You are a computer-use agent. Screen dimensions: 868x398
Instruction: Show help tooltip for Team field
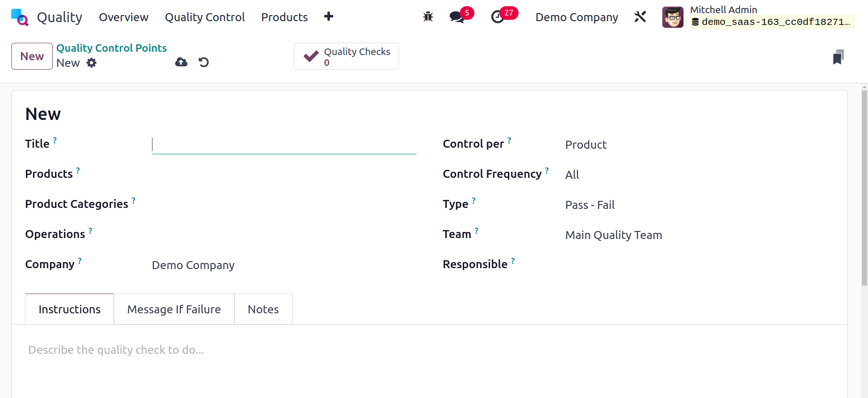pyautogui.click(x=477, y=231)
